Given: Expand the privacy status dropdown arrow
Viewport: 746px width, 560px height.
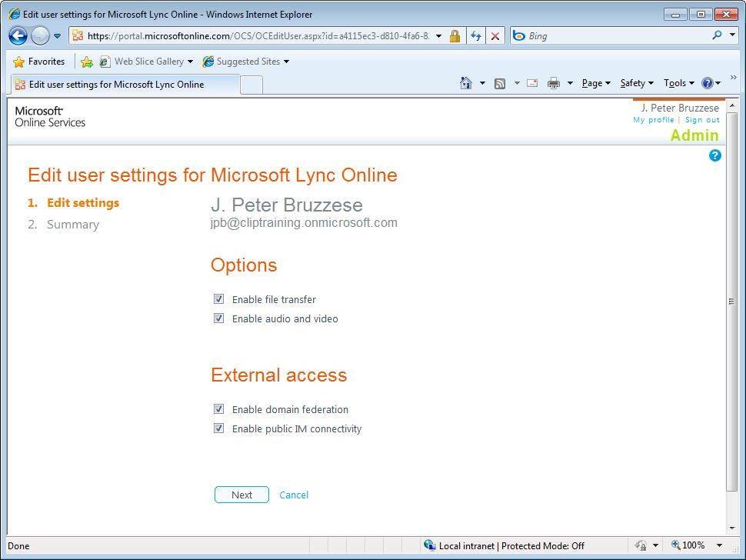Looking at the screenshot, I should point(655,545).
